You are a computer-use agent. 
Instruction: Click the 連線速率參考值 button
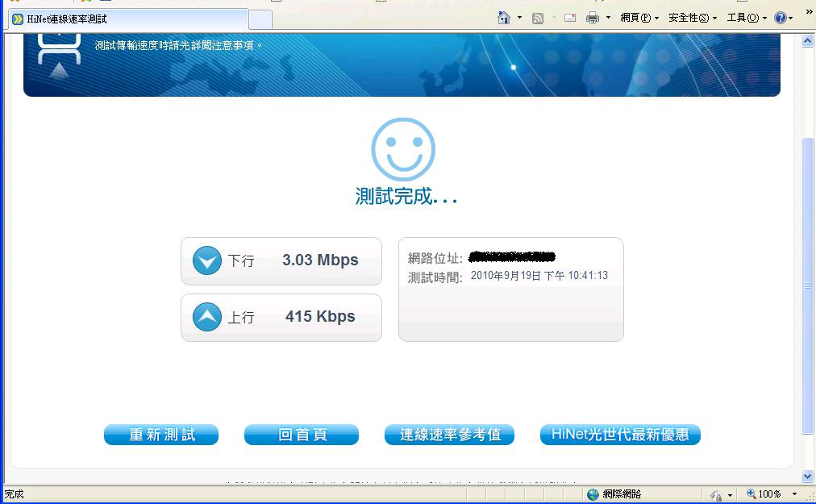pyautogui.click(x=449, y=434)
